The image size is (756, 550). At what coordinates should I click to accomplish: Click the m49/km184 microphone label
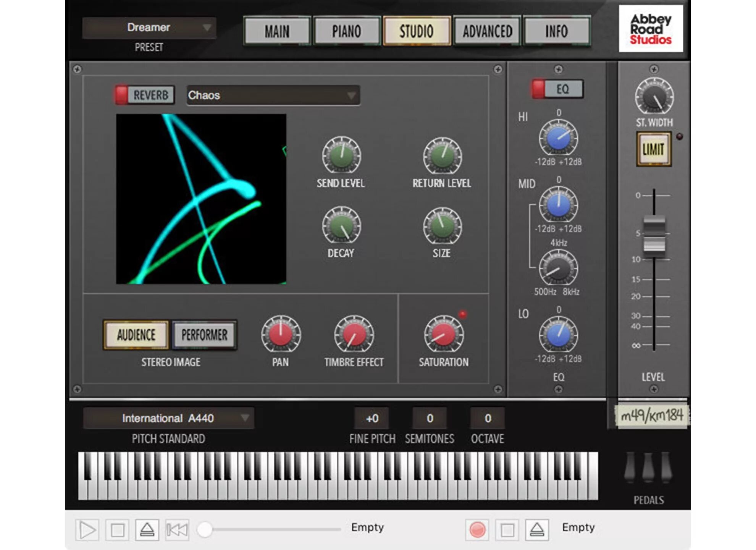(x=651, y=416)
